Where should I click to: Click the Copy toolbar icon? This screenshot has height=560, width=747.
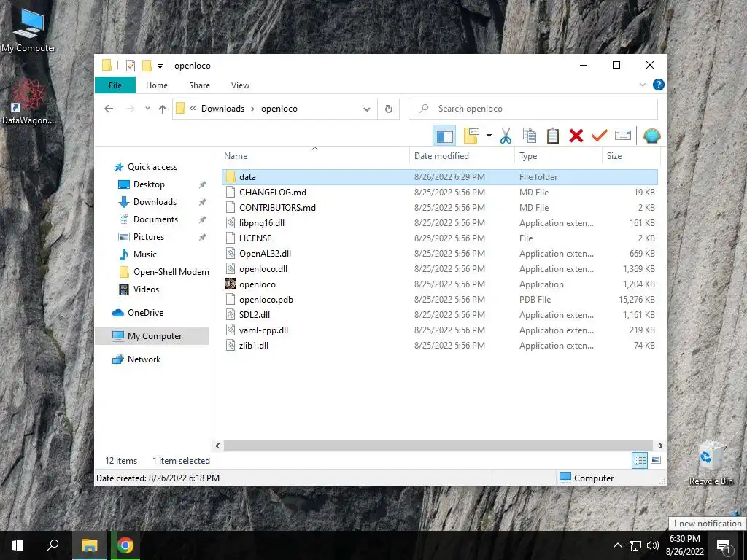530,136
